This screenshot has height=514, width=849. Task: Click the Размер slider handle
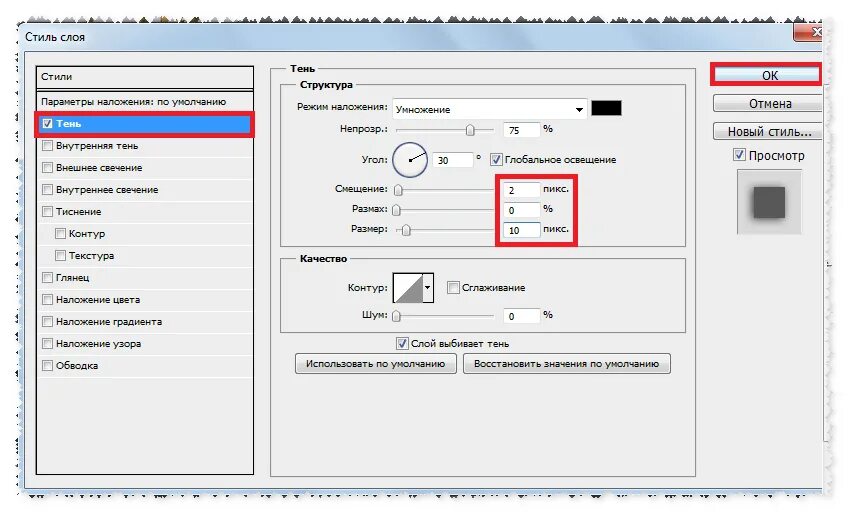[x=406, y=230]
